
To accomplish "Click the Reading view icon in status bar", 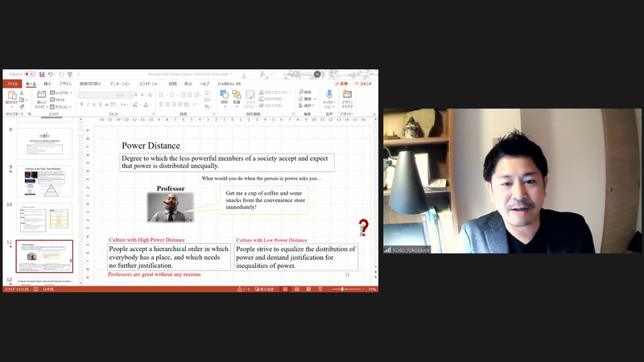I will click(308, 290).
